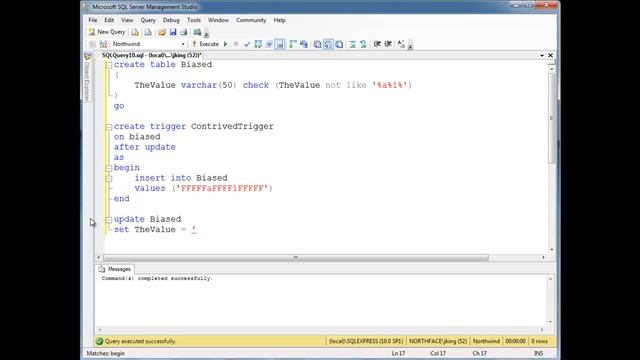Image resolution: width=640 pixels, height=360 pixels.
Task: Click the Database Engine Query icon
Action: coord(135,32)
